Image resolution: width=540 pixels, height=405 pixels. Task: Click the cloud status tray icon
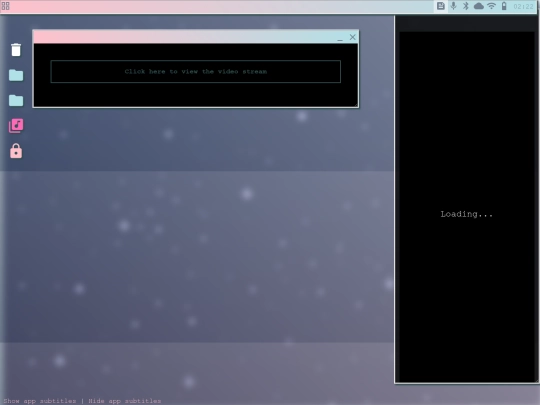click(479, 6)
